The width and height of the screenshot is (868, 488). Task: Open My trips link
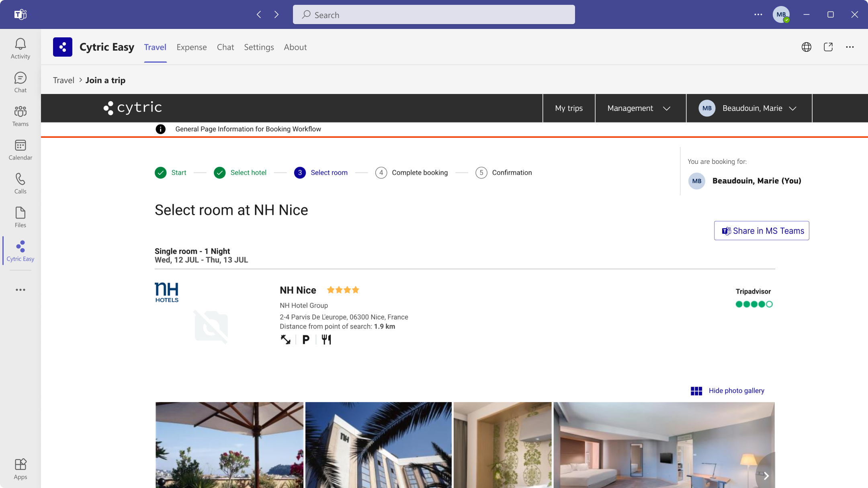pos(569,108)
